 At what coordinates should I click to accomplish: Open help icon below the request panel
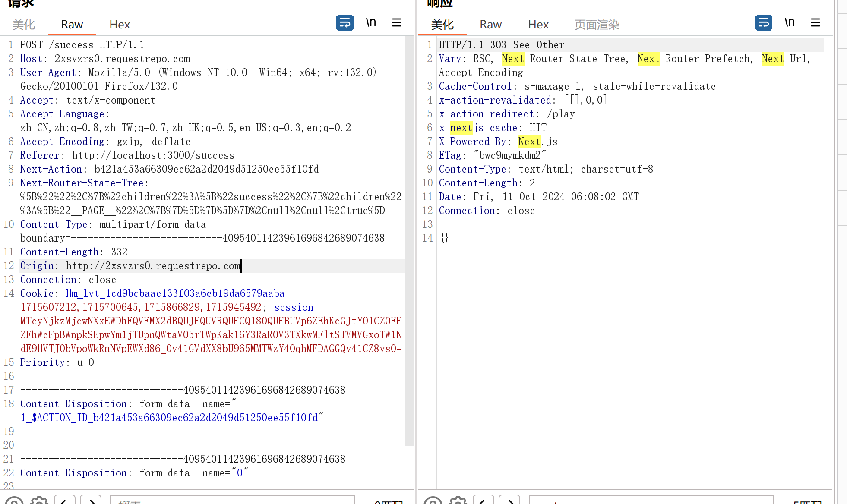(x=14, y=501)
